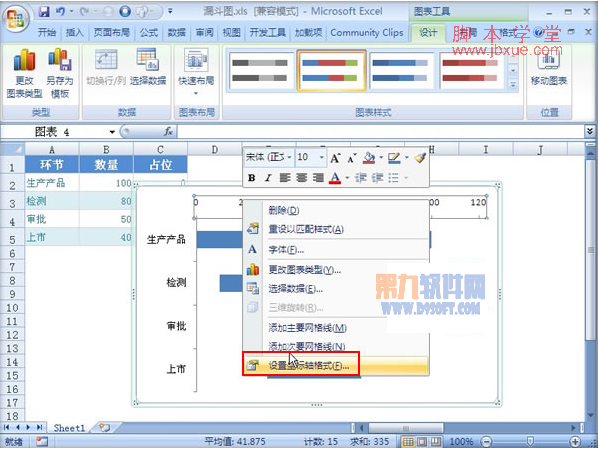This screenshot has width=598, height=449.
Task: Expand the chart styles gallery
Action: point(513,85)
